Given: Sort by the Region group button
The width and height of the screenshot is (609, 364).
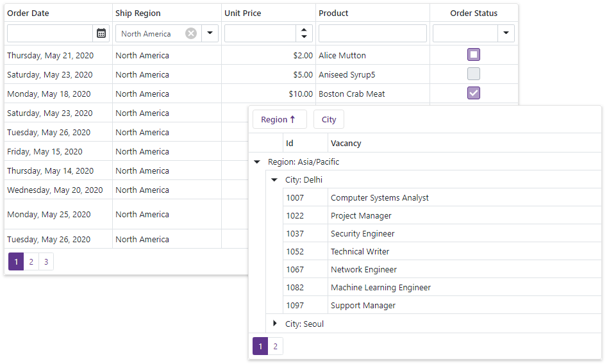Looking at the screenshot, I should (x=279, y=120).
